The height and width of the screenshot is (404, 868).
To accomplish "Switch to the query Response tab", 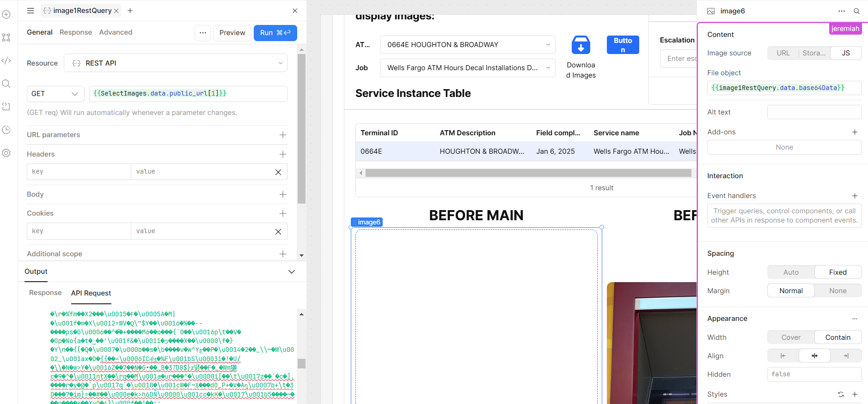I will pos(76,32).
